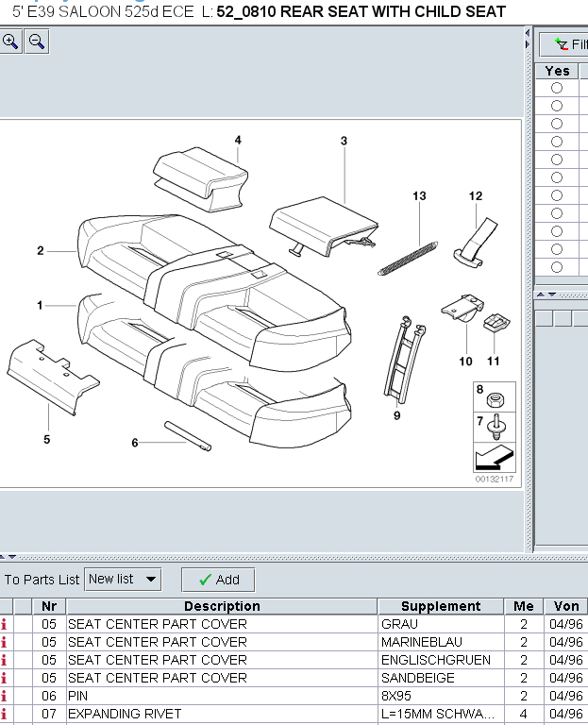Select the L=15MM SCHWA... supplement cell
Screen dimensions: 588x725
(x=441, y=714)
